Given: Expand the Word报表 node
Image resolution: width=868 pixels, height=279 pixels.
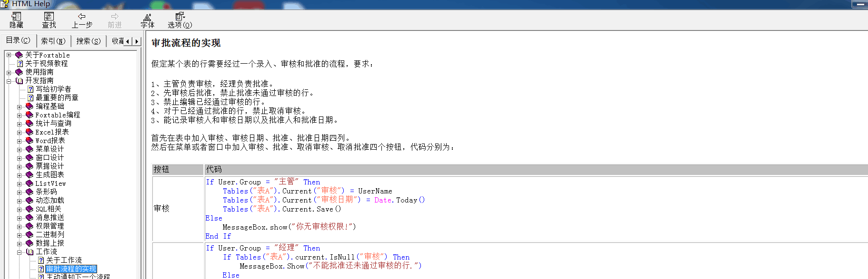Looking at the screenshot, I should pyautogui.click(x=19, y=141).
